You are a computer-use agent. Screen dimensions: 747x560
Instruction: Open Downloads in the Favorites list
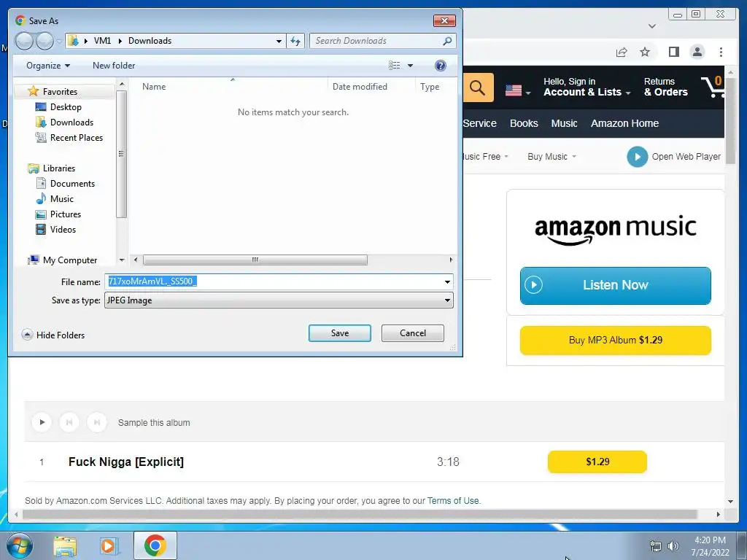(71, 122)
